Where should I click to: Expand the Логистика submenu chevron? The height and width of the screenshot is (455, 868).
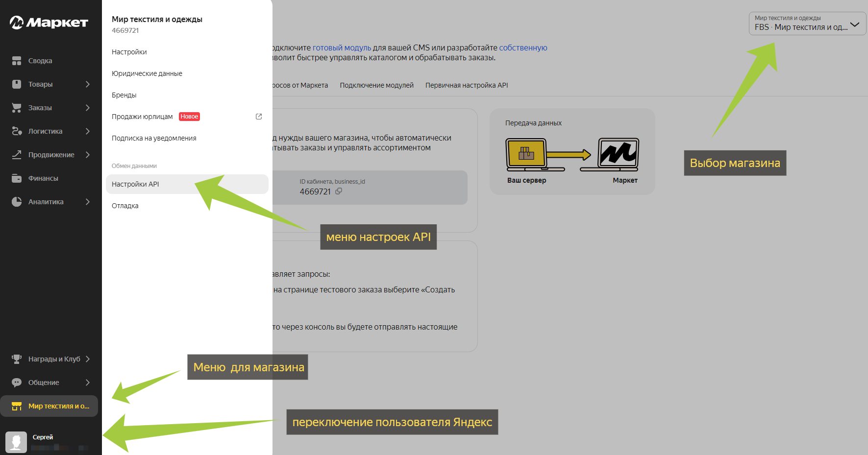88,131
